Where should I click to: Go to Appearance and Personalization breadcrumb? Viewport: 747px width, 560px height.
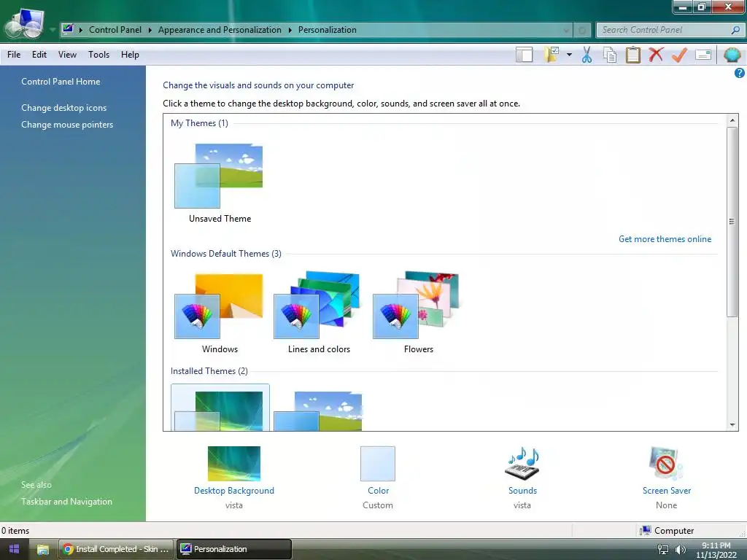[x=220, y=30]
